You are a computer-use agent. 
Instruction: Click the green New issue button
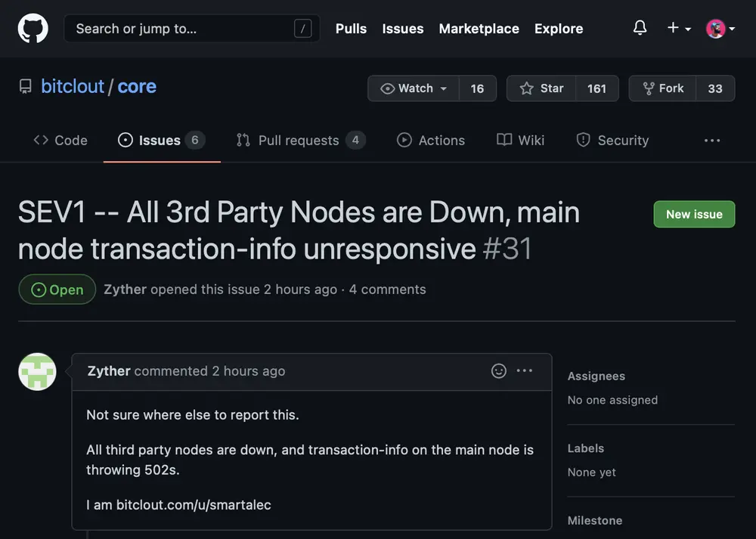click(x=693, y=214)
